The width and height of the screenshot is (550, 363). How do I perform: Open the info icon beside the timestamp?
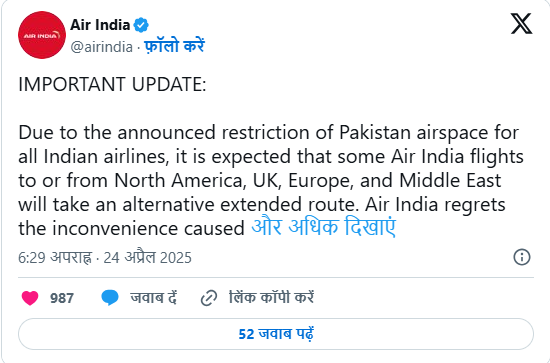522,257
